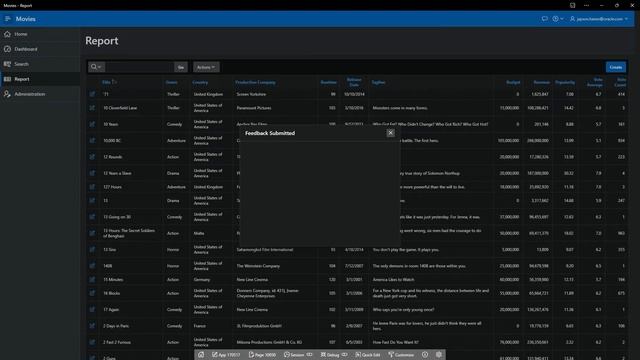
Task: Edit the 15 Minutes row
Action: (92, 280)
